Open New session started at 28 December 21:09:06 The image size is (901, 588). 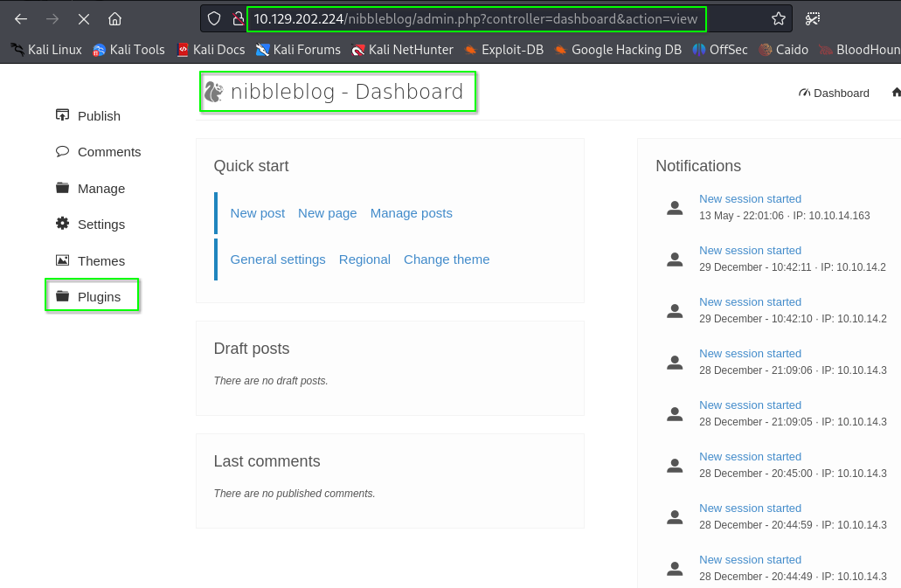pos(750,354)
